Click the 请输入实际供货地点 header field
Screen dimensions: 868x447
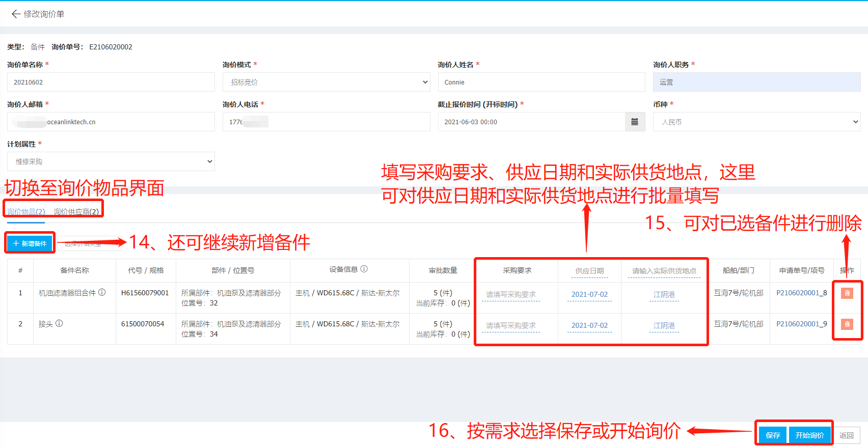664,271
